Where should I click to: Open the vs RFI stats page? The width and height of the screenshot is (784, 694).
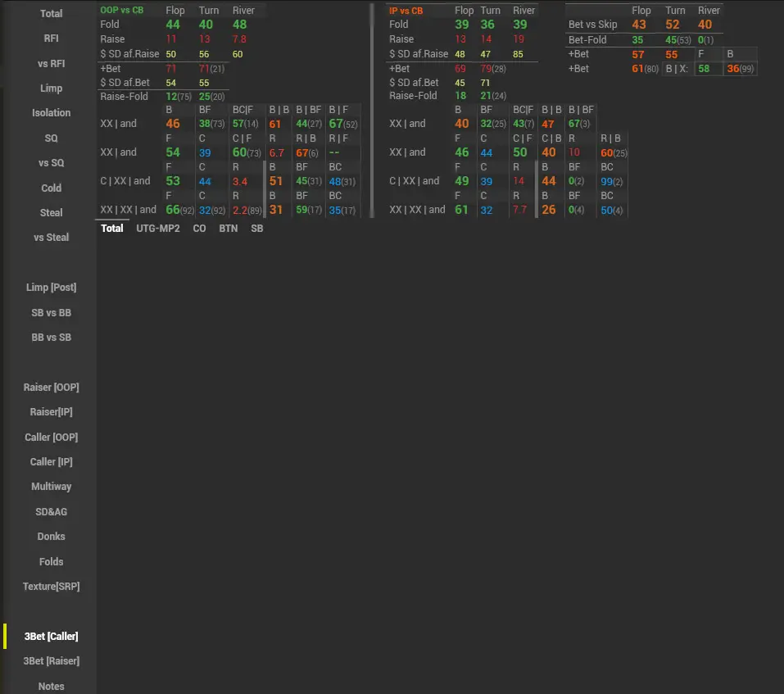pos(51,63)
